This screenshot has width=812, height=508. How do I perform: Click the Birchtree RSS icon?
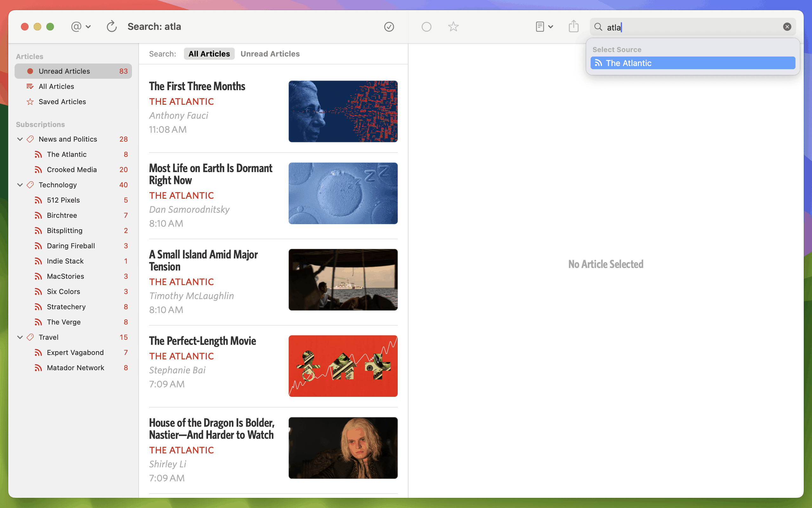38,215
